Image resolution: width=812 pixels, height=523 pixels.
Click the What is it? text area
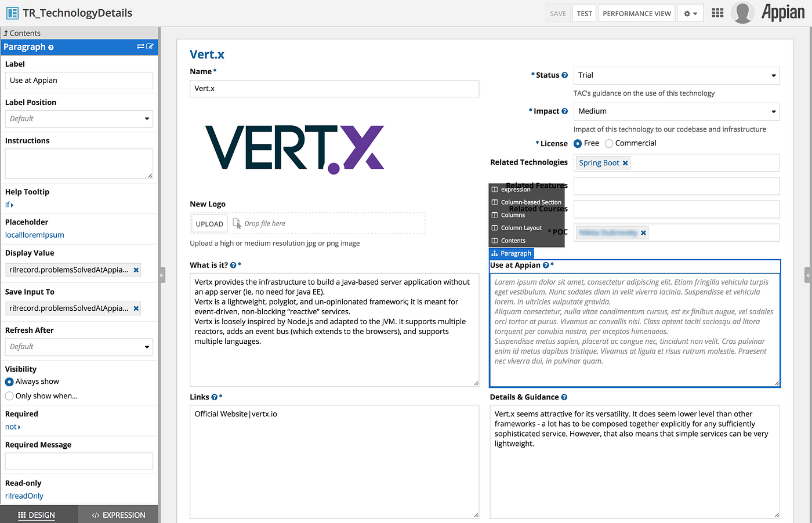tap(335, 330)
